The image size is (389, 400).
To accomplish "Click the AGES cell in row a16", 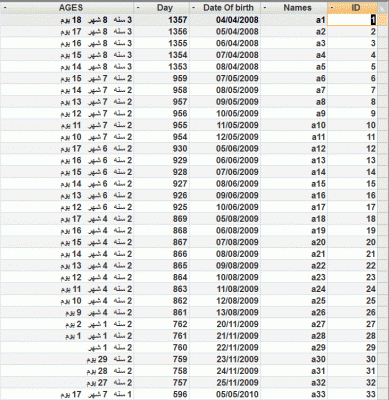I will point(67,195).
